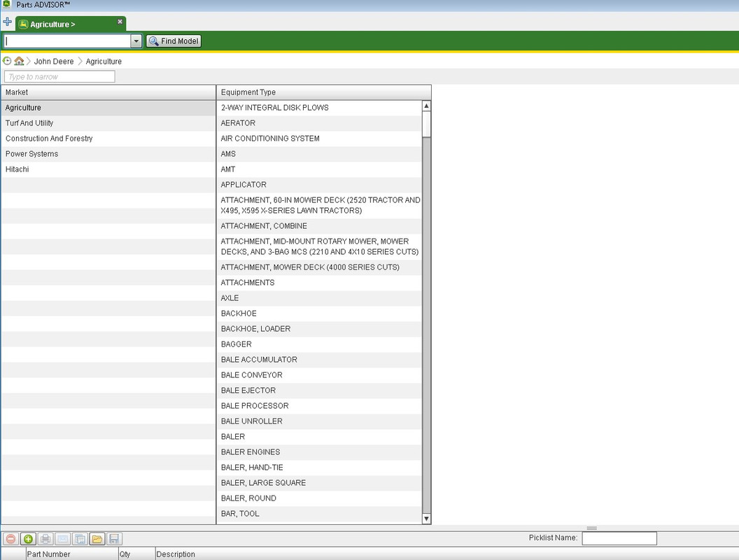Image resolution: width=739 pixels, height=560 pixels.
Task: Select AMT equipment type
Action: click(x=319, y=169)
